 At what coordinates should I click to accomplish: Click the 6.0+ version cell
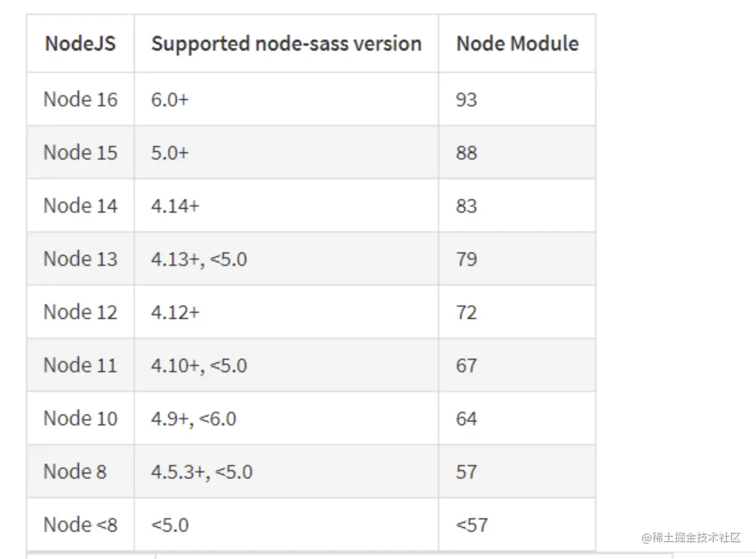pyautogui.click(x=170, y=100)
